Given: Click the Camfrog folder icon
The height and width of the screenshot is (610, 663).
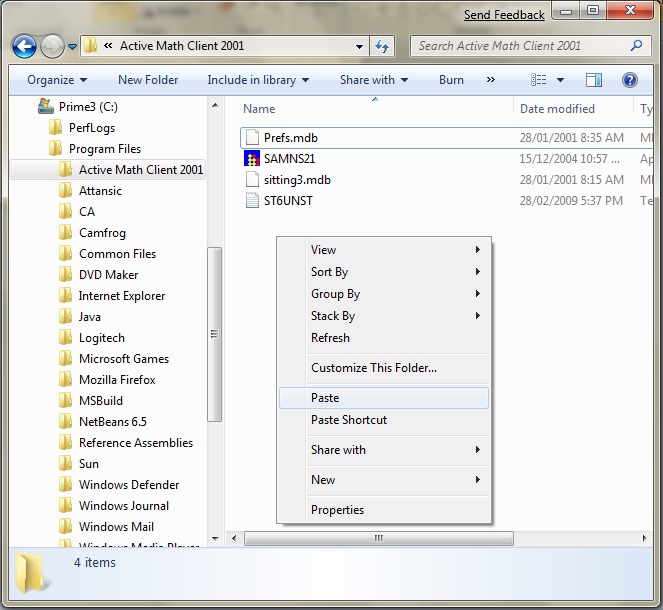Looking at the screenshot, I should click(x=65, y=233).
